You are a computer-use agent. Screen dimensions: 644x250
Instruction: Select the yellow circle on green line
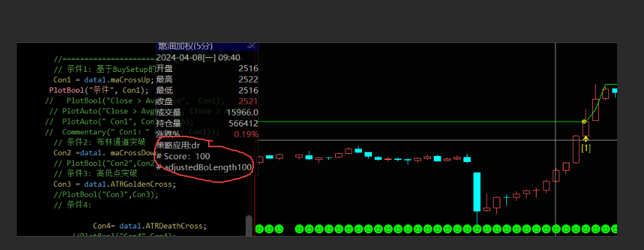click(x=584, y=122)
